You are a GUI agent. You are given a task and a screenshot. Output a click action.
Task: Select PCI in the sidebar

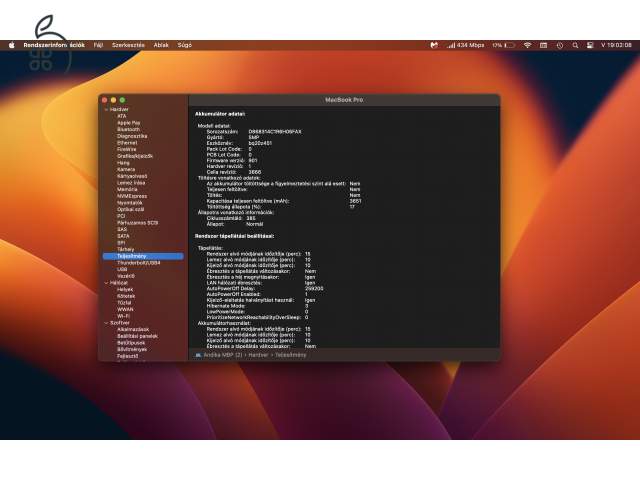(121, 216)
